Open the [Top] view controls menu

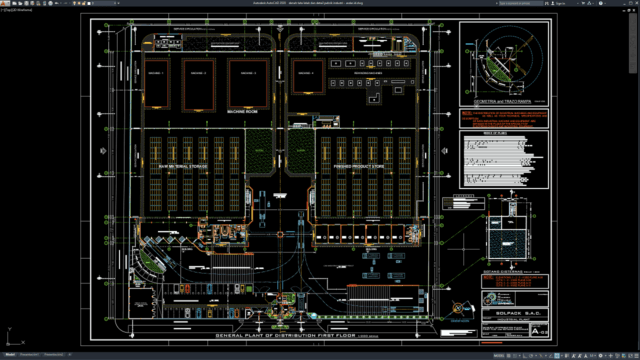pos(9,10)
